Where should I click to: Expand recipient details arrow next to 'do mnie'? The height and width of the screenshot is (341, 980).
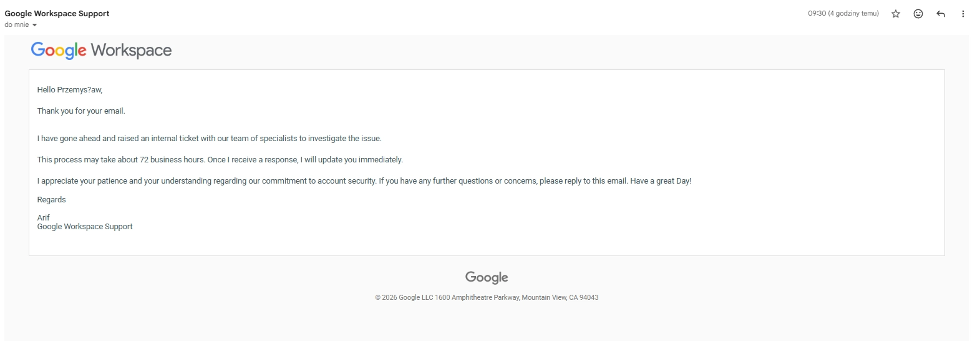coord(34,25)
